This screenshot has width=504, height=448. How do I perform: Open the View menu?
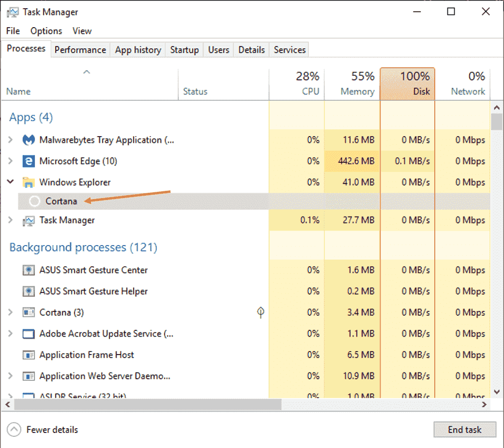82,31
